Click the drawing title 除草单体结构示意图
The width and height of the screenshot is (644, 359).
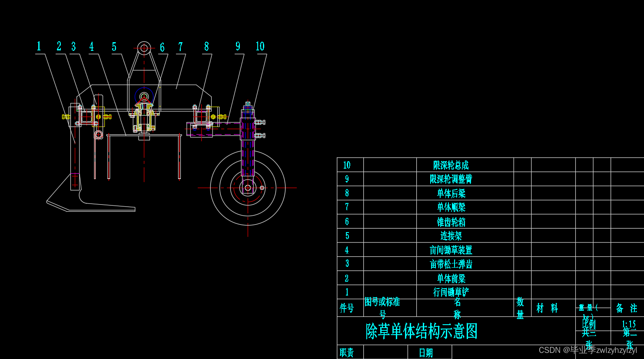point(422,331)
